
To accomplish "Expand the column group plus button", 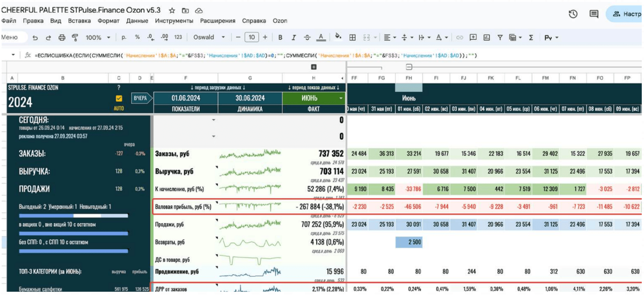I will (x=314, y=67).
